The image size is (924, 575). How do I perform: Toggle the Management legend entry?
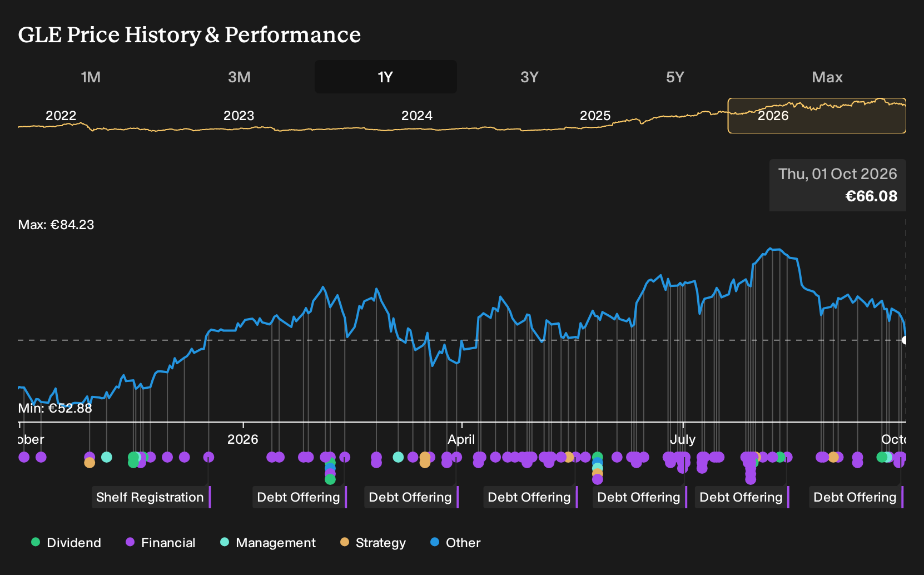coord(268,543)
